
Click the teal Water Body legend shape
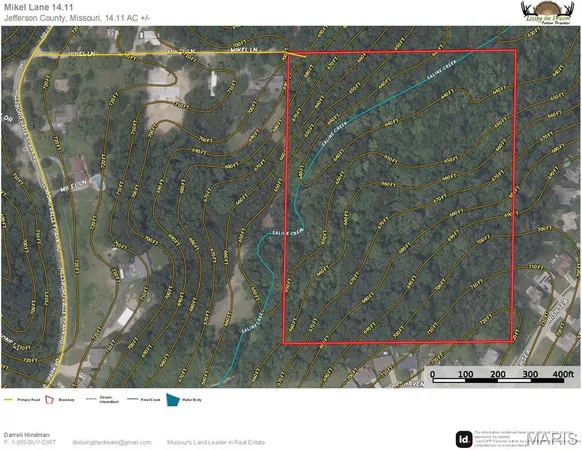[173, 400]
